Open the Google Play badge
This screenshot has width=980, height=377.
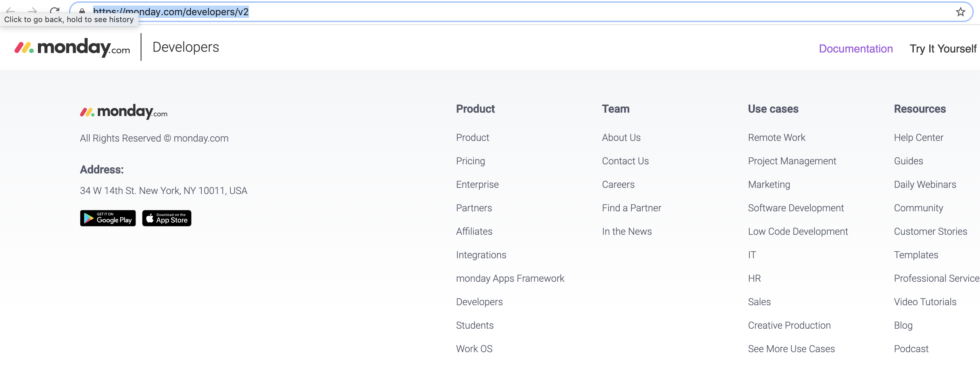click(108, 218)
